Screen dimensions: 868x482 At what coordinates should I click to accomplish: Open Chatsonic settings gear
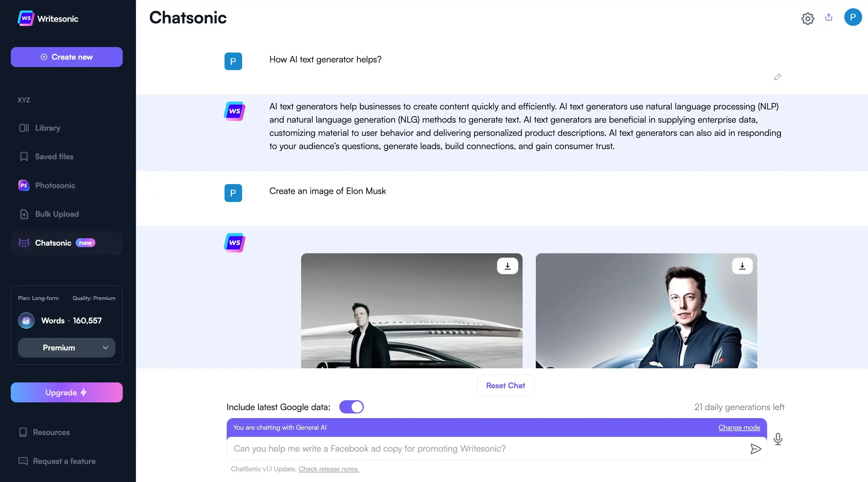(x=807, y=18)
